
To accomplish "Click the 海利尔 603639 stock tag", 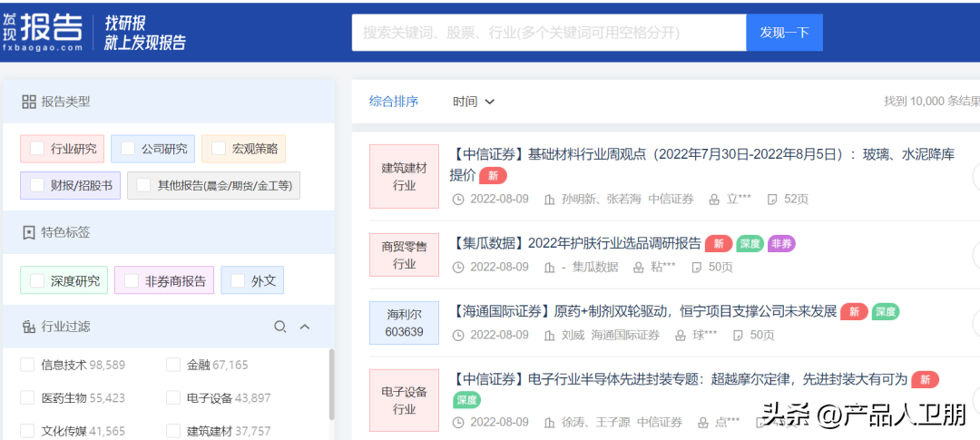I will 405,322.
